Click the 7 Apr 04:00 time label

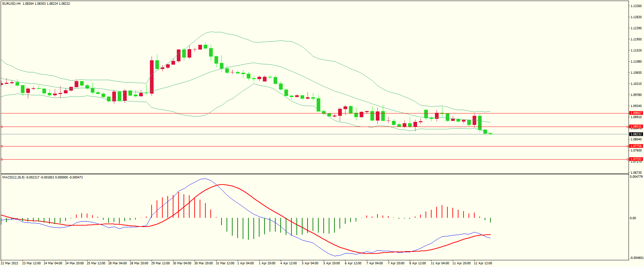coord(375,263)
